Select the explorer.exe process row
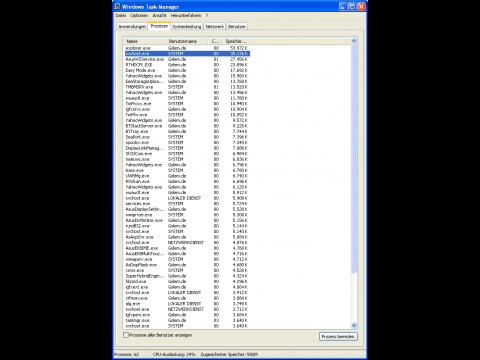Viewport: 480px width, 360px height. (x=187, y=48)
